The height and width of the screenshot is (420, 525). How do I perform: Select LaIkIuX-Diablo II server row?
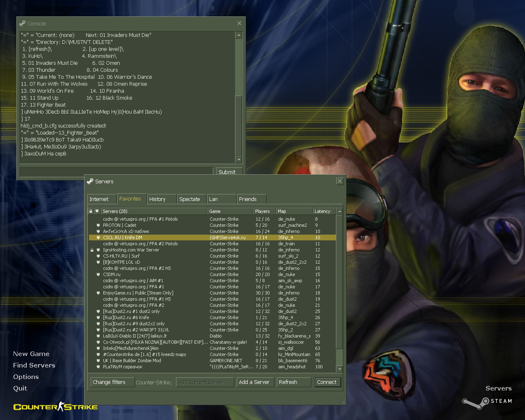click(x=212, y=336)
